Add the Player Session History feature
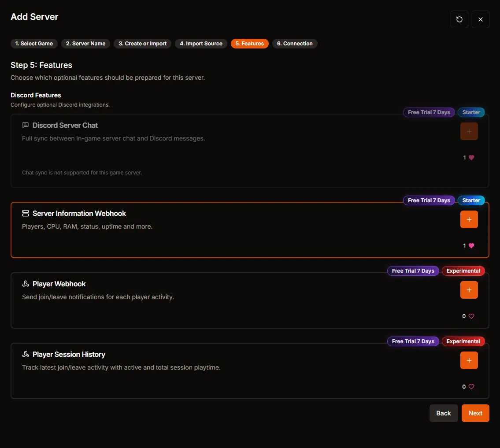The height and width of the screenshot is (448, 500). [469, 360]
